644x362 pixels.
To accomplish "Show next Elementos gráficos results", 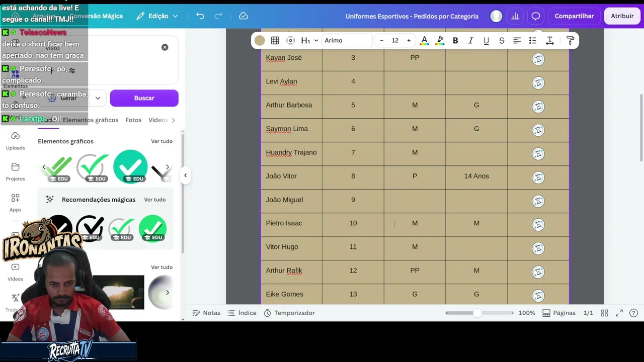I will click(x=168, y=167).
